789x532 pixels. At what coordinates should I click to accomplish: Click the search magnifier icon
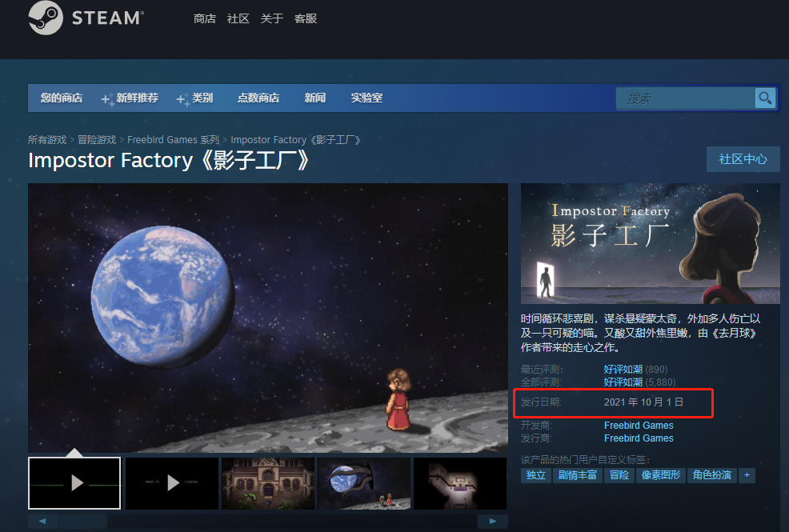click(765, 98)
